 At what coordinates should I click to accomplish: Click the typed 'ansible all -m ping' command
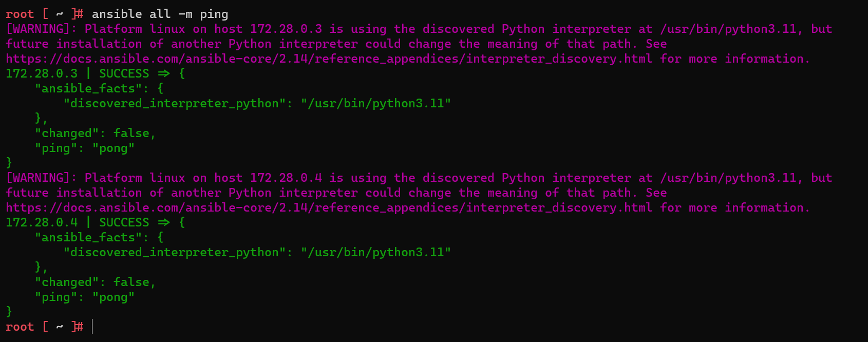pos(160,14)
